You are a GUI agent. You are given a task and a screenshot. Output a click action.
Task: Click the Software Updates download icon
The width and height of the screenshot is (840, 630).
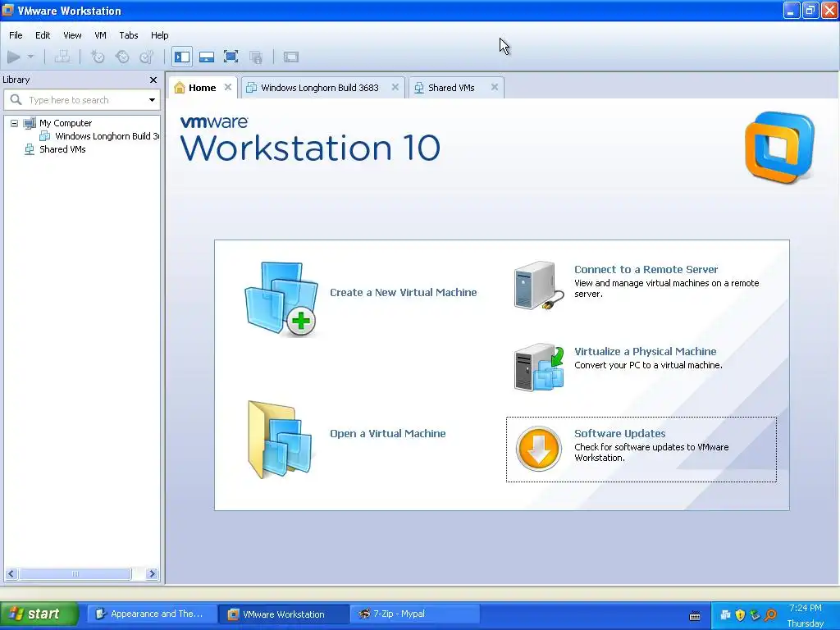[x=538, y=449]
